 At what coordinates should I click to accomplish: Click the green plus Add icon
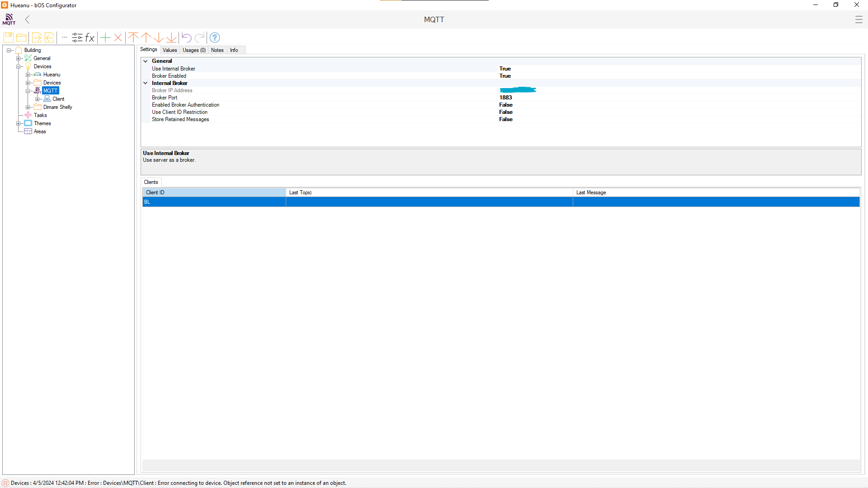(105, 38)
